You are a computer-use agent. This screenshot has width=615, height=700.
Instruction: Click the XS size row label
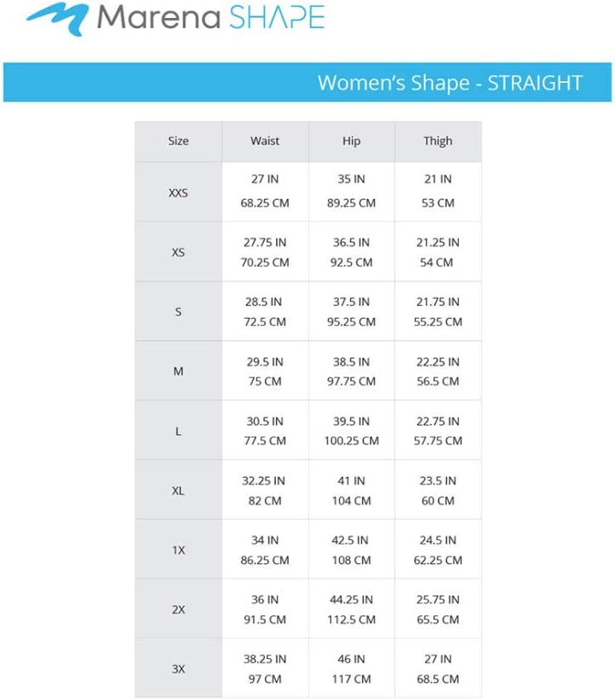coord(179,253)
